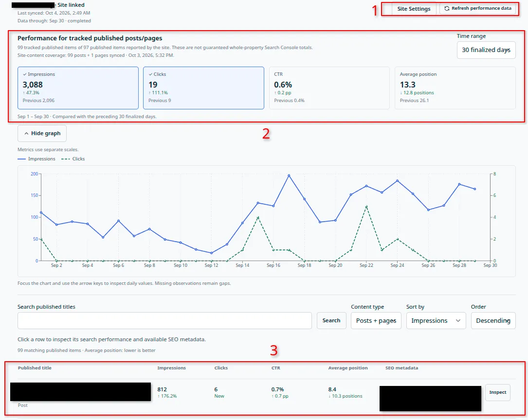528x420 pixels.
Task: Click the Impressions legend entry
Action: coord(36,159)
